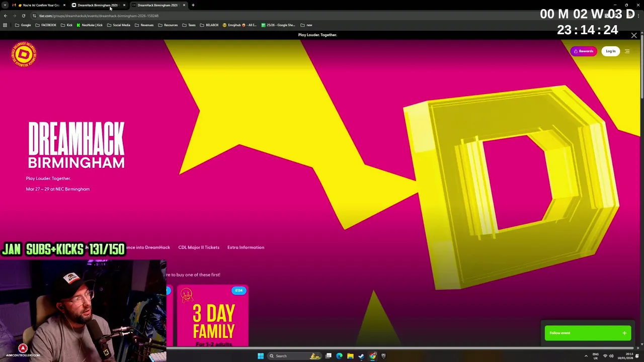Image resolution: width=644 pixels, height=362 pixels.
Task: Click the Chrome taskbar icon
Action: tap(372, 356)
